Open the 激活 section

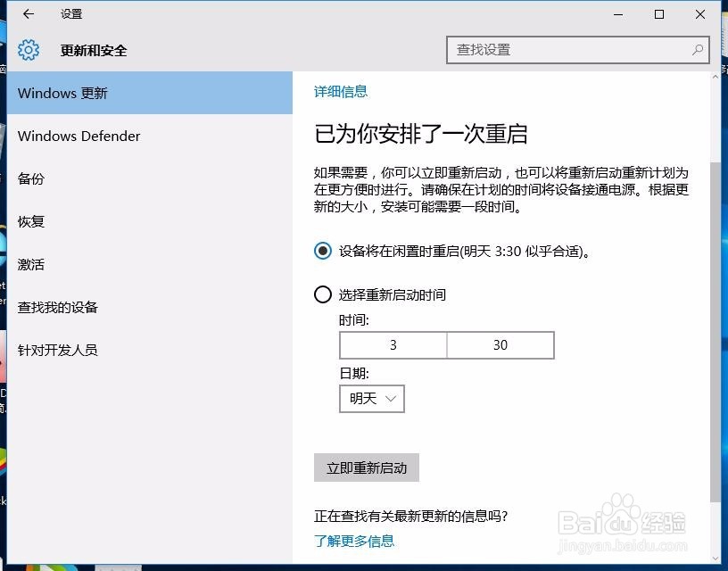click(x=150, y=264)
